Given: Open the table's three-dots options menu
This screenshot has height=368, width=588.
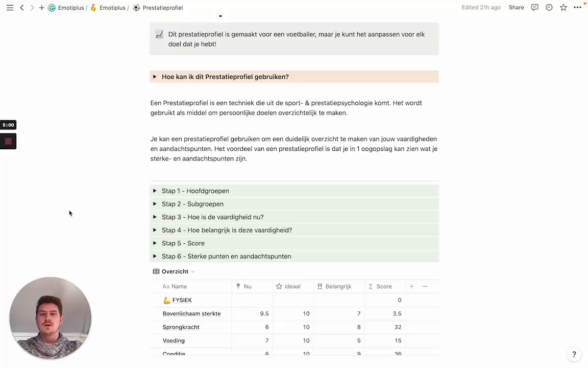Looking at the screenshot, I should click(425, 286).
